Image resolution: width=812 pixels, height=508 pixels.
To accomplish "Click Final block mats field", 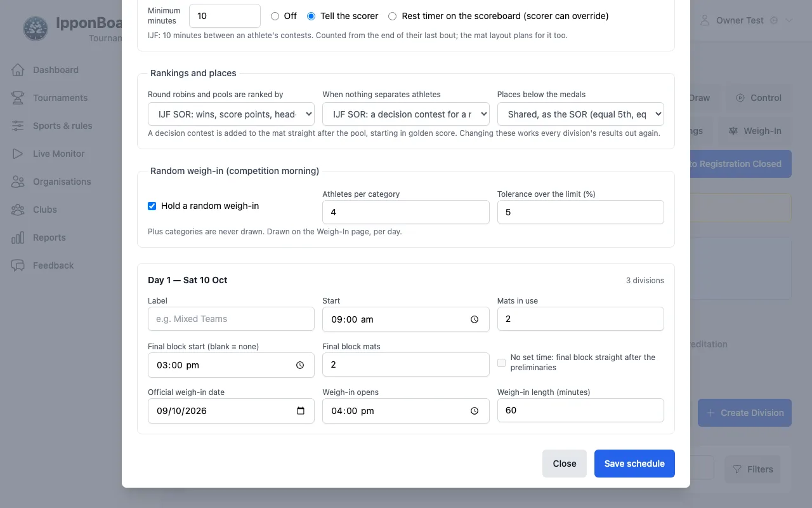I will pos(406,364).
